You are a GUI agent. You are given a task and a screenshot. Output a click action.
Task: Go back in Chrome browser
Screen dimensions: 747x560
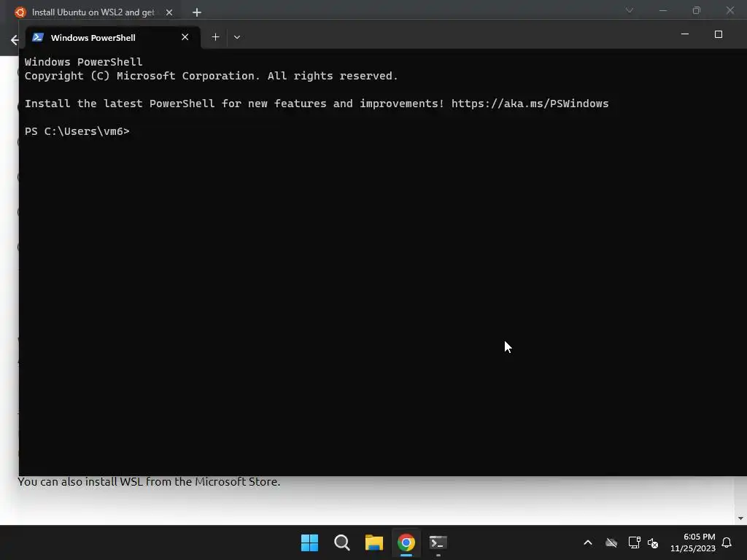click(x=15, y=40)
